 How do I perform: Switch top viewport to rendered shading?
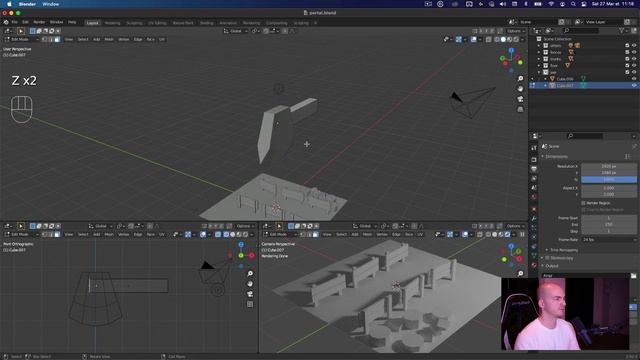[x=516, y=40]
